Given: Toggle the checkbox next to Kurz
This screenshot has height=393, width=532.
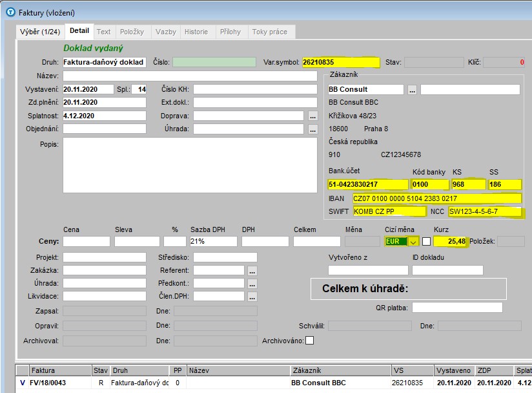Looking at the screenshot, I should click(427, 242).
